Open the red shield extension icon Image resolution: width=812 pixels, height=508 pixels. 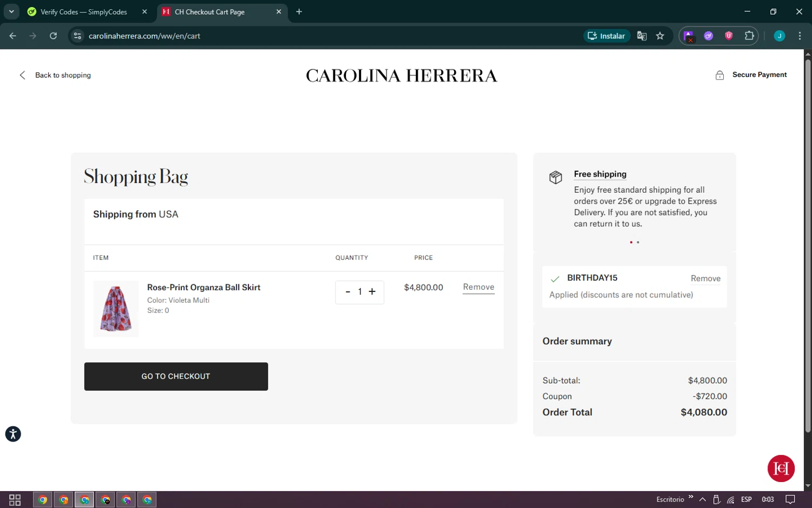tap(729, 36)
